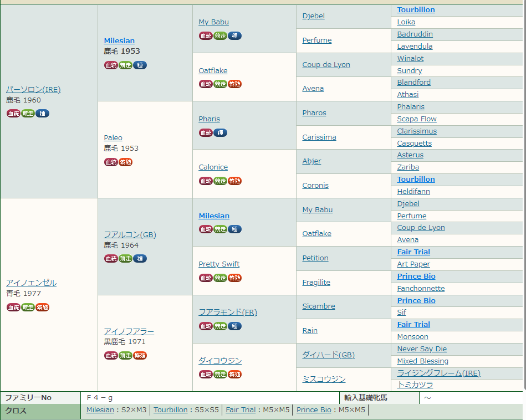Go to the Sicambre horse page
This screenshot has width=526, height=420.
click(x=318, y=306)
